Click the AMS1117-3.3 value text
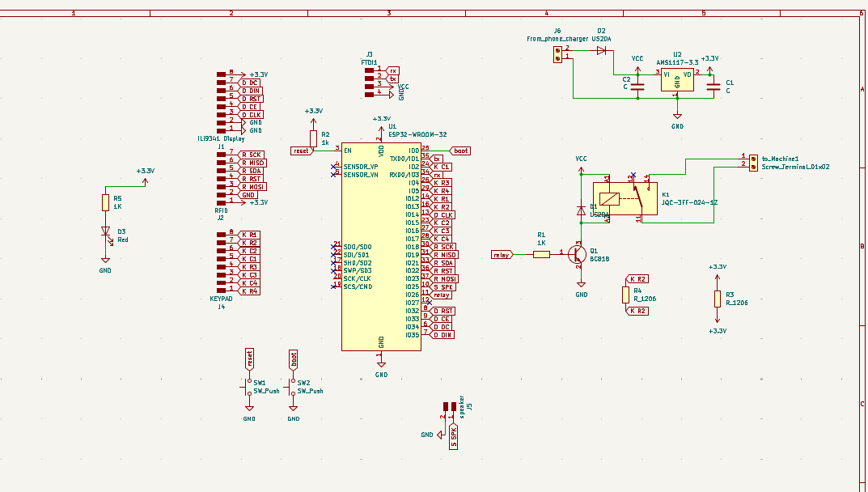 pos(677,62)
